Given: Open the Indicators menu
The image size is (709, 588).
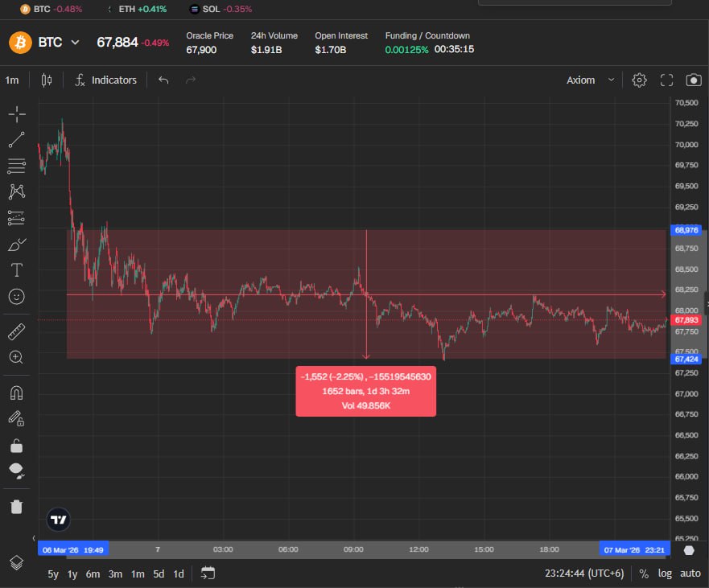Looking at the screenshot, I should [105, 80].
